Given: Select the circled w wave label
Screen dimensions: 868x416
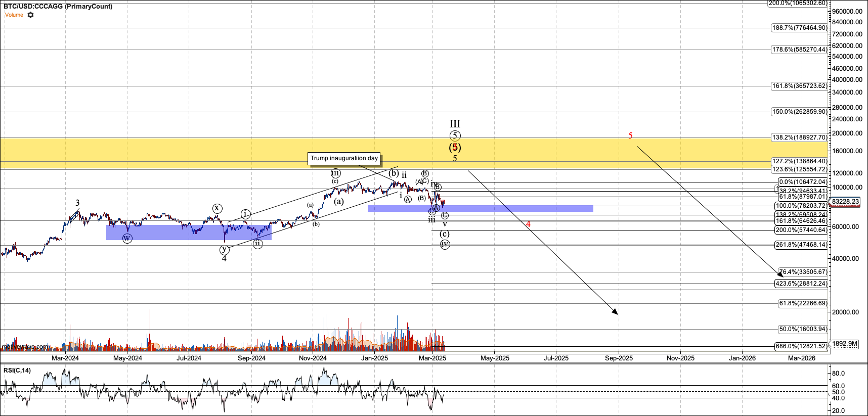Looking at the screenshot, I should tap(127, 238).
